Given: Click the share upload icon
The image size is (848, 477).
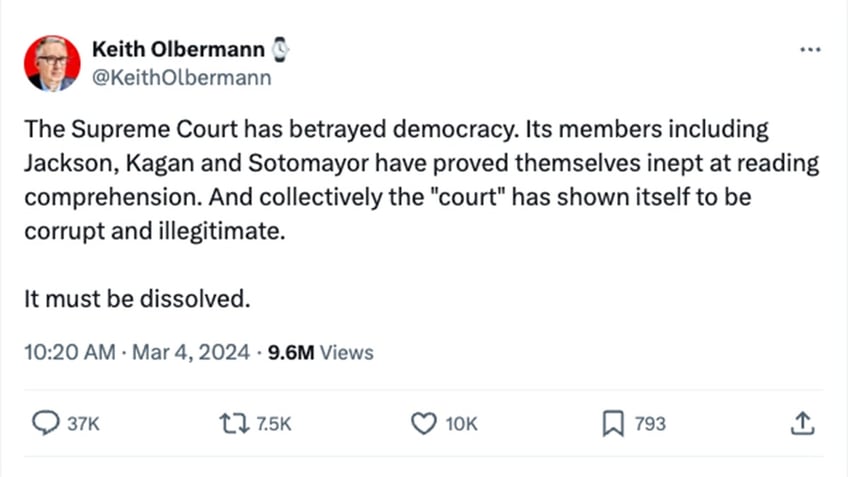Looking at the screenshot, I should pyautogui.click(x=801, y=424).
